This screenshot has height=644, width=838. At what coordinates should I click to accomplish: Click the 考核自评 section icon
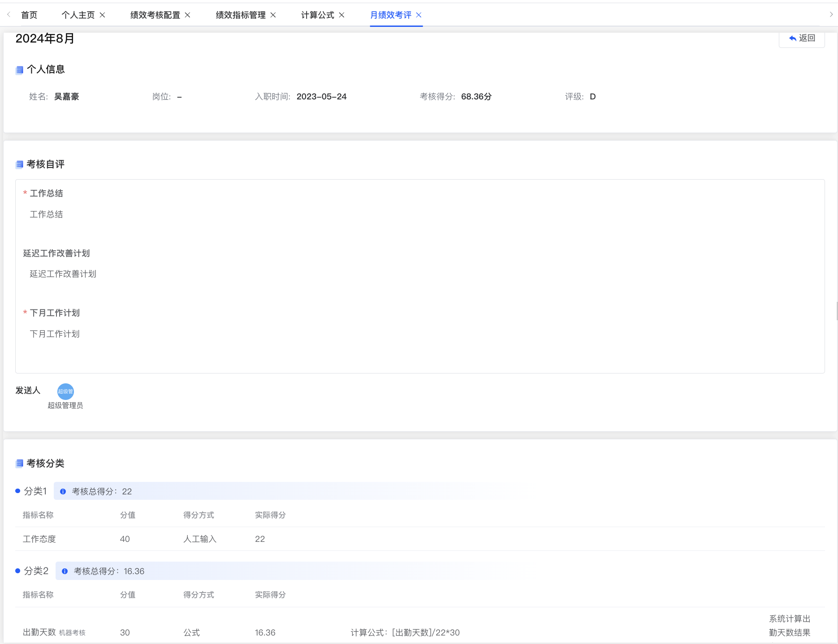[x=19, y=165]
